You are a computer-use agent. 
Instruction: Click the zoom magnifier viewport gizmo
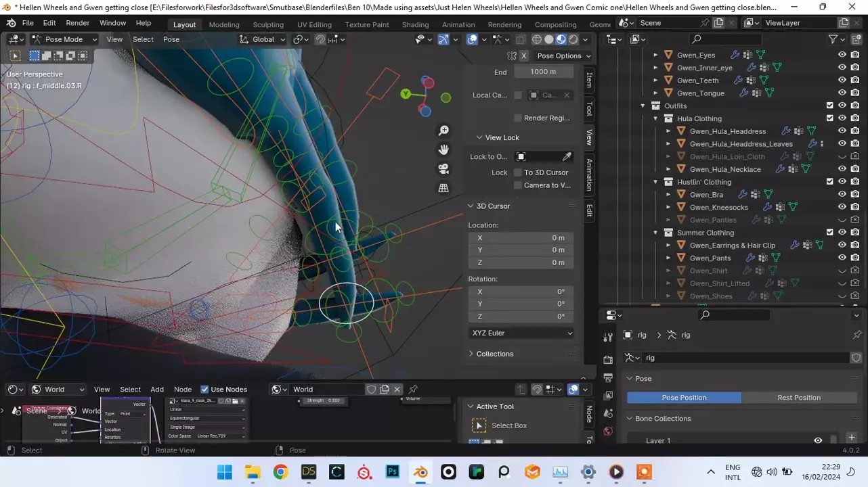click(443, 131)
